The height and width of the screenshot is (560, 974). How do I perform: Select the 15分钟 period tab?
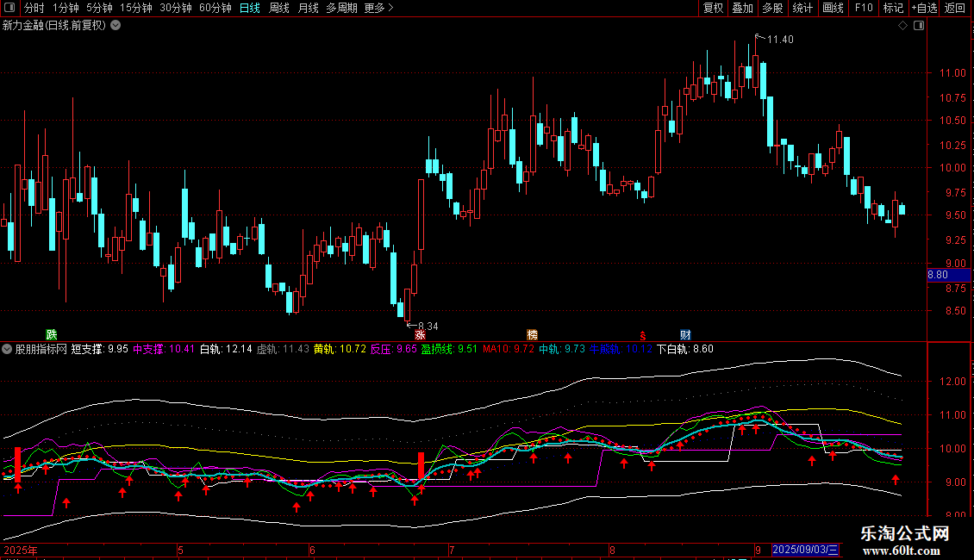click(x=135, y=8)
